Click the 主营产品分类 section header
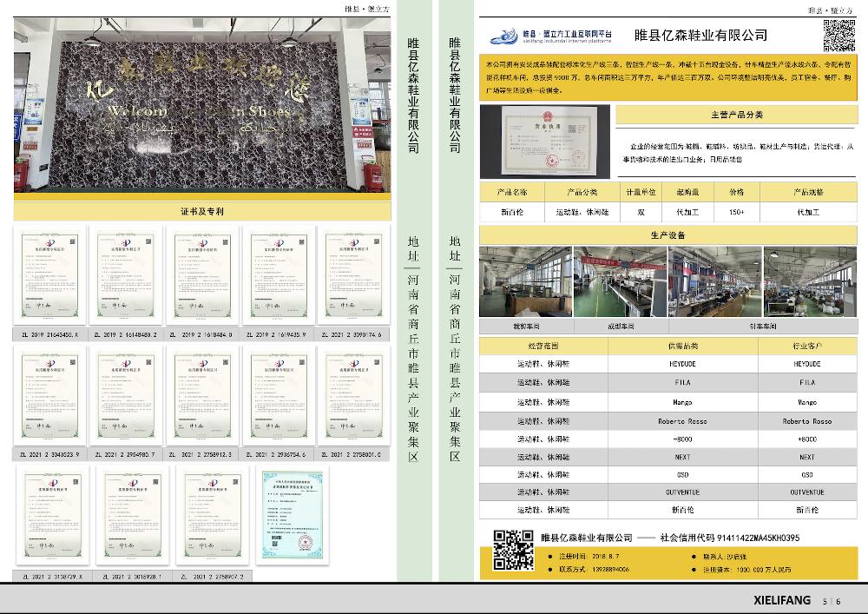This screenshot has width=868, height=614. click(737, 115)
